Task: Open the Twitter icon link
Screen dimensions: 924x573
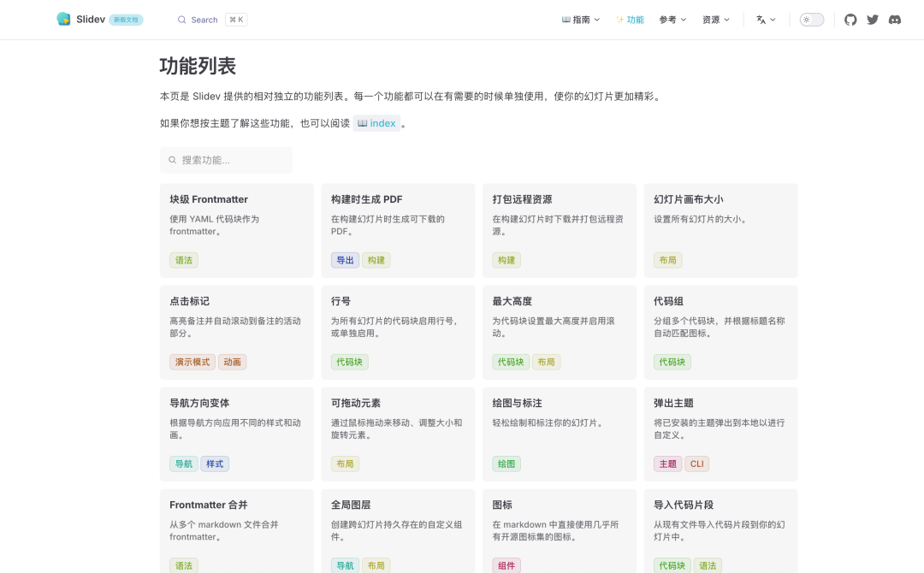Action: click(873, 20)
